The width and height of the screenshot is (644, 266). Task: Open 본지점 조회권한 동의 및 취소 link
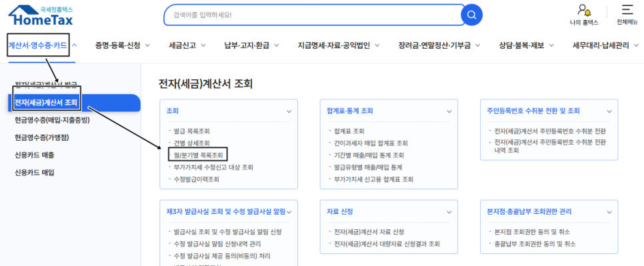532,232
